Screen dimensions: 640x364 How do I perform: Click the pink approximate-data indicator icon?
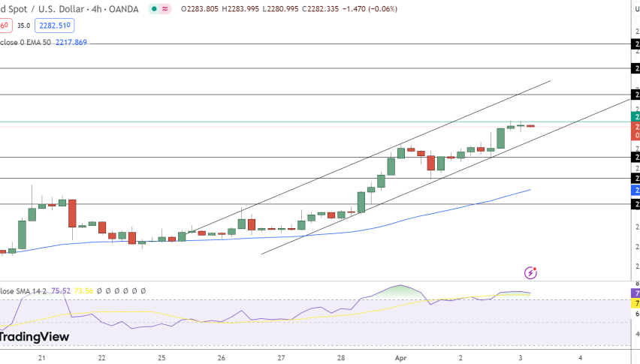tap(165, 9)
